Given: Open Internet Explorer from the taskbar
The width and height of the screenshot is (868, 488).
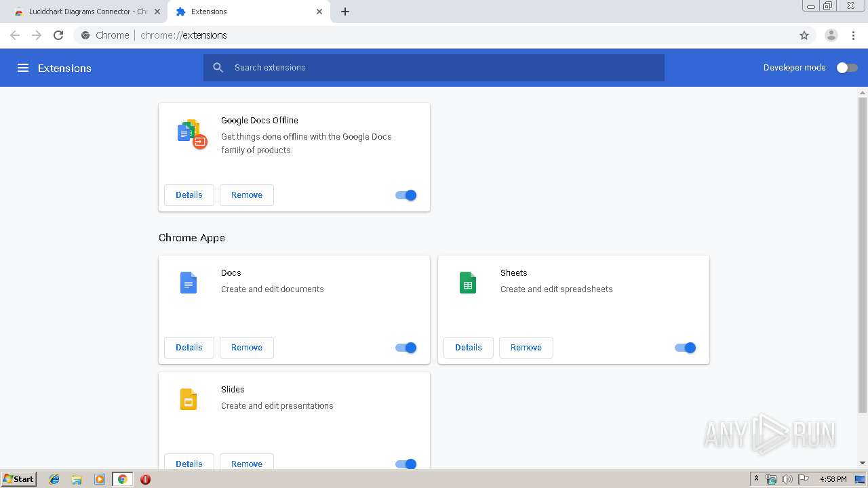Looking at the screenshot, I should point(54,479).
